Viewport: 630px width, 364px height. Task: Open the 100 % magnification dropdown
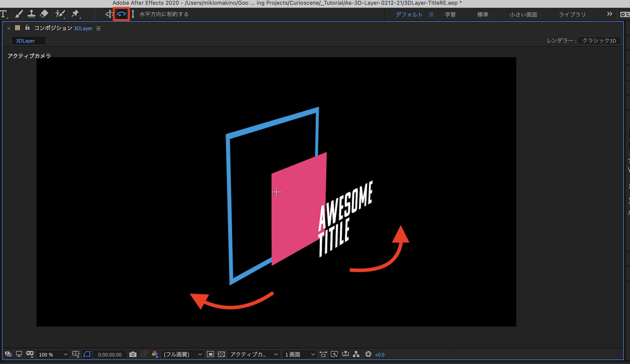tap(53, 355)
